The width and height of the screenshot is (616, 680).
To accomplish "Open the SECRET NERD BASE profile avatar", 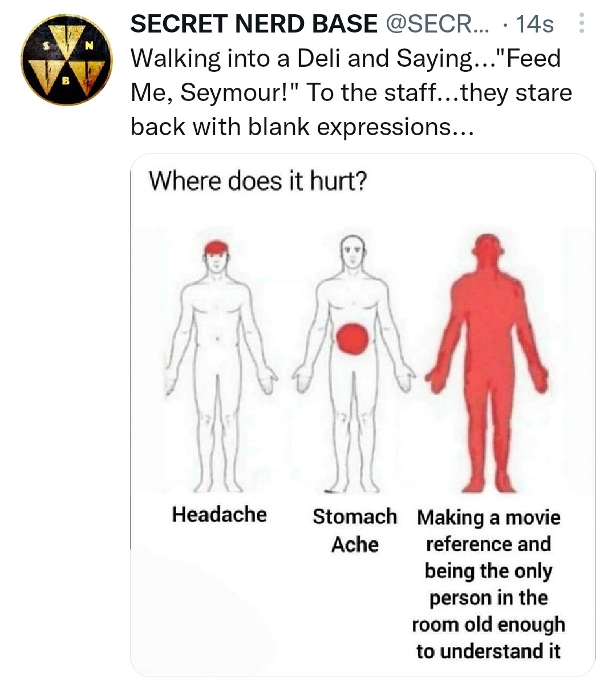I will click(x=66, y=60).
